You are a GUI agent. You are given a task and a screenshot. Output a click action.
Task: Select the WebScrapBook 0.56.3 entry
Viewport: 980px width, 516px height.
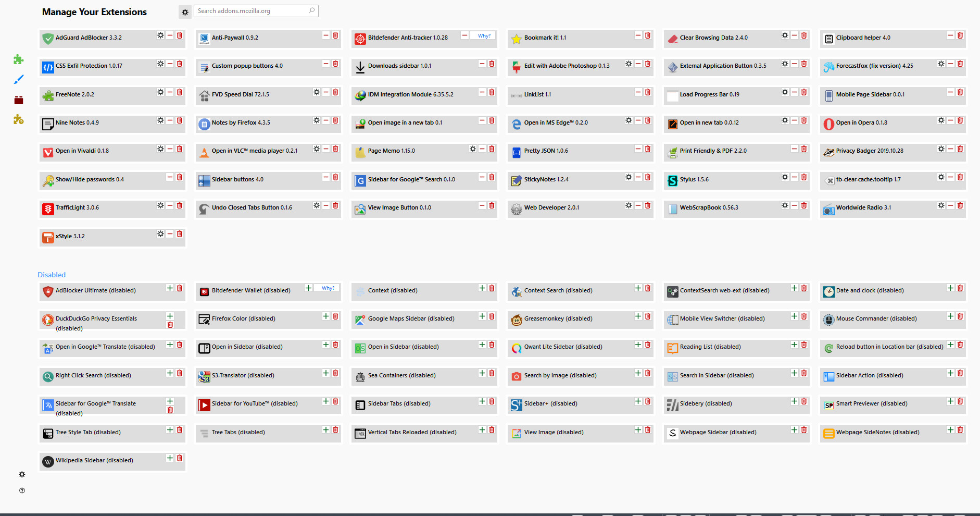[x=737, y=208]
